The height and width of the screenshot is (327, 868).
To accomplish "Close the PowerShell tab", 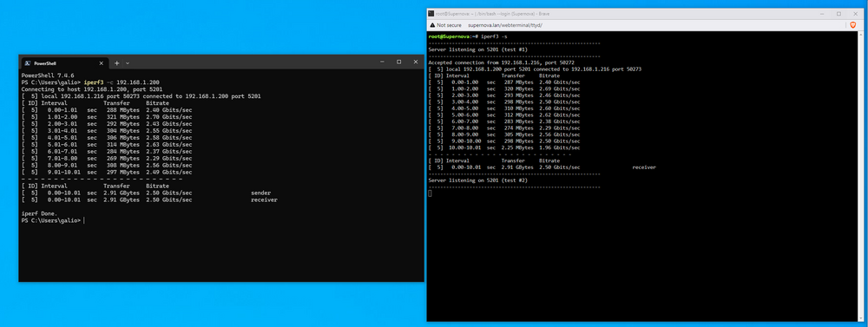I will click(102, 63).
